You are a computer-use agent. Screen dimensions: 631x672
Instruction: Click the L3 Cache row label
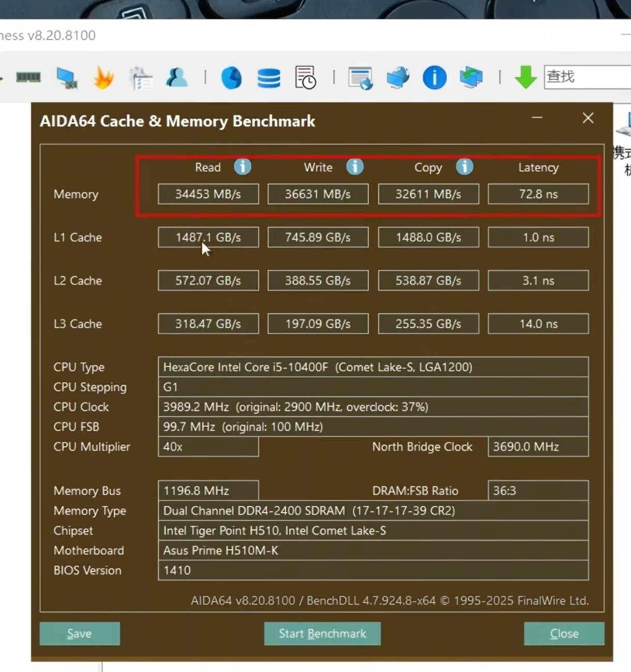[78, 324]
